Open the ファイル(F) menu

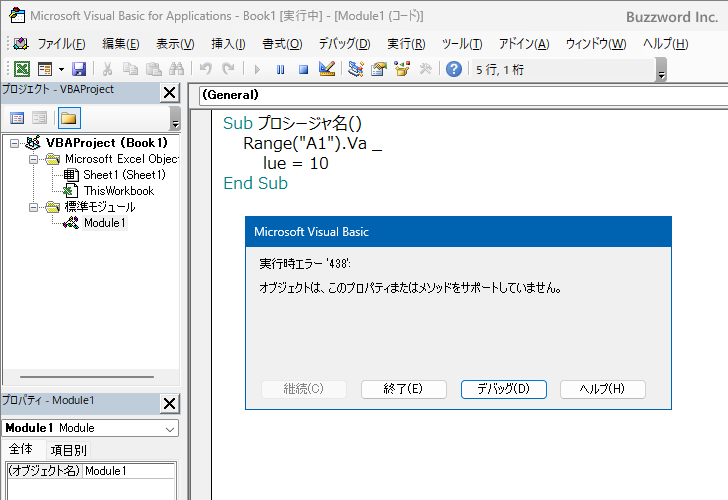[x=61, y=44]
